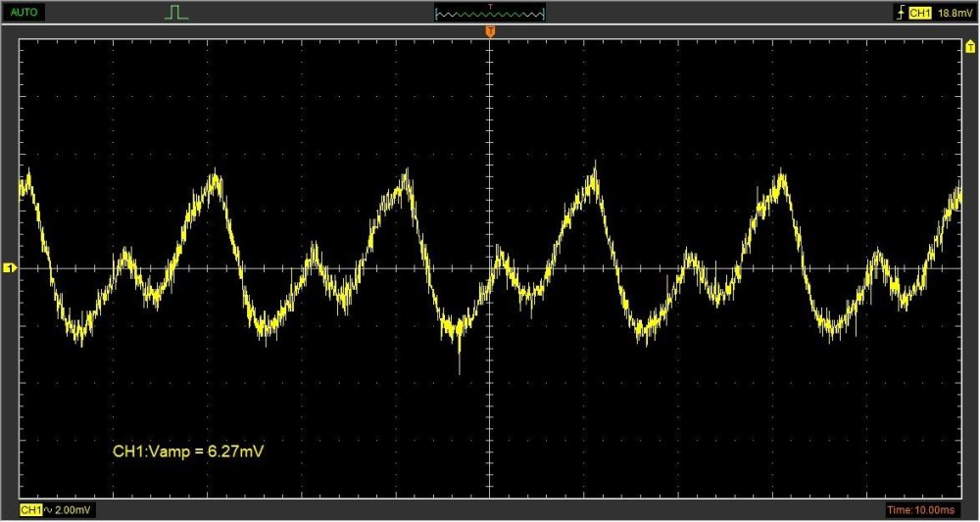Screen dimensions: 980x522
Task: Click the 2.00mV vertical scale value
Action: [73, 511]
